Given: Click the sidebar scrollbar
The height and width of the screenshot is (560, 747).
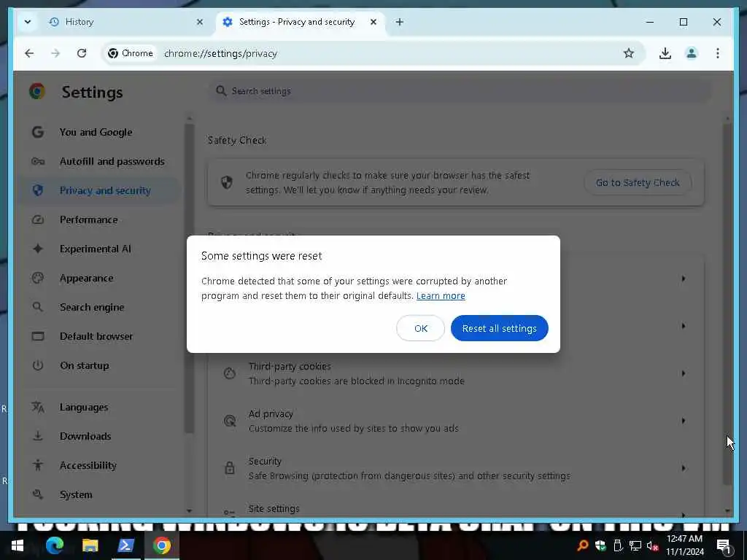Looking at the screenshot, I should click(x=189, y=279).
